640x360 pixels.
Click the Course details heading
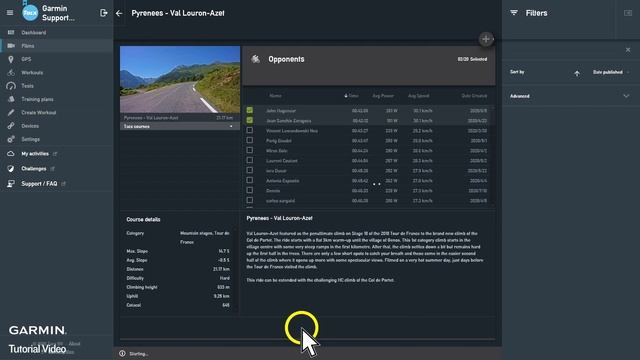tap(143, 220)
